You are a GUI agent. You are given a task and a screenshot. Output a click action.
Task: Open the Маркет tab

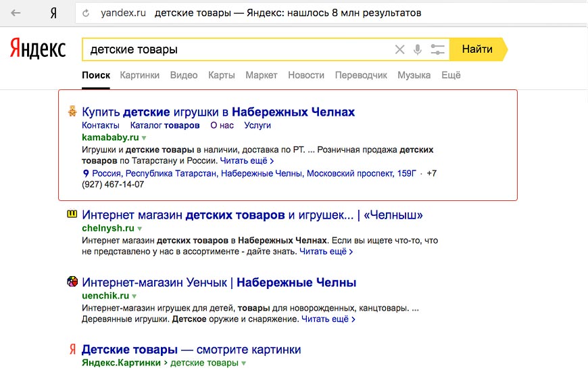tap(262, 75)
